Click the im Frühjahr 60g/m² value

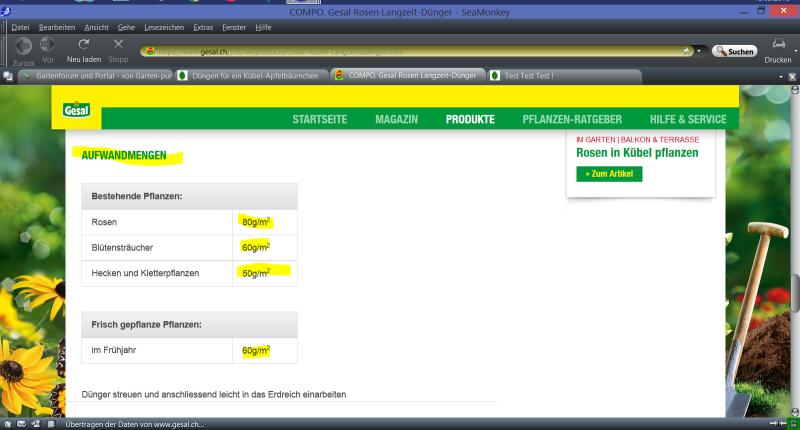point(256,350)
